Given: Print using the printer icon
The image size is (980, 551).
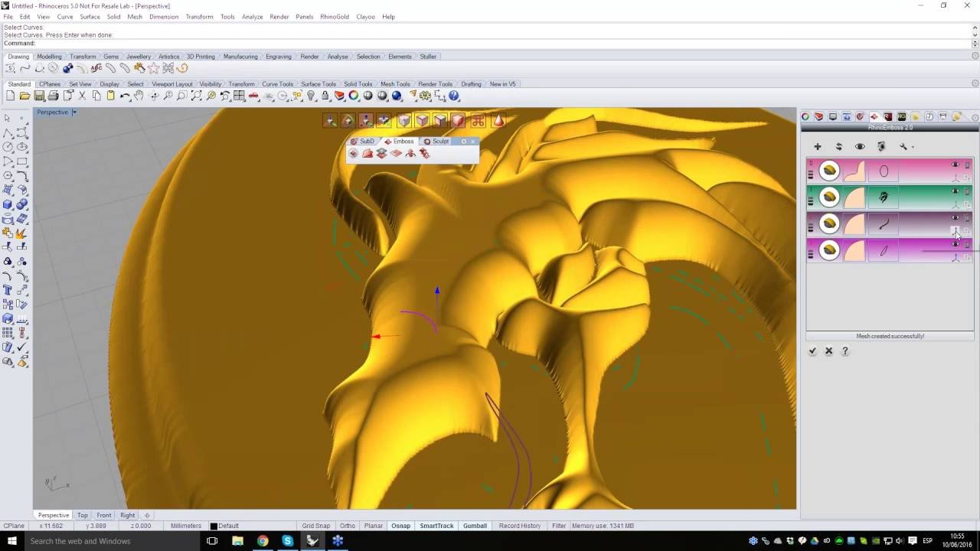Looking at the screenshot, I should [x=54, y=96].
